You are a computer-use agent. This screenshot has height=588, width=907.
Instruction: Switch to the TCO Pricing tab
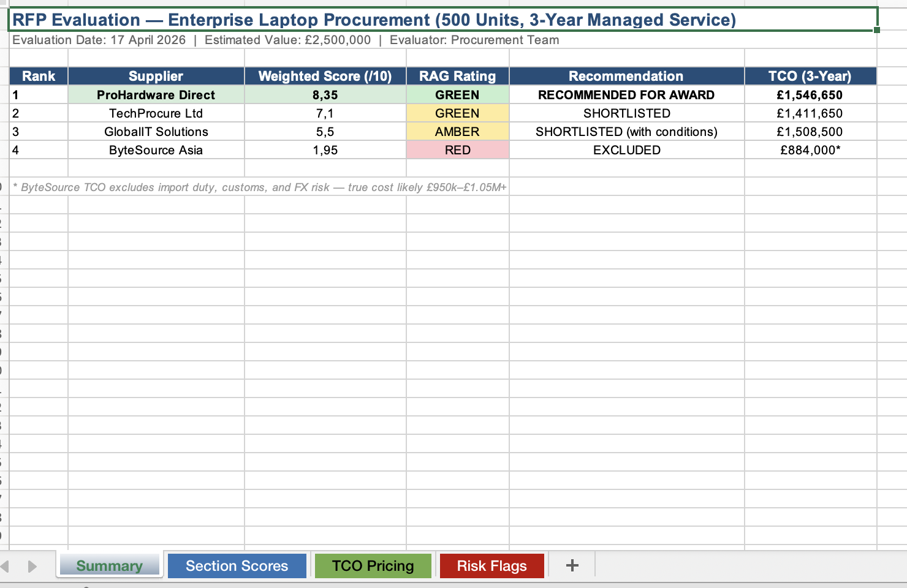tap(373, 565)
